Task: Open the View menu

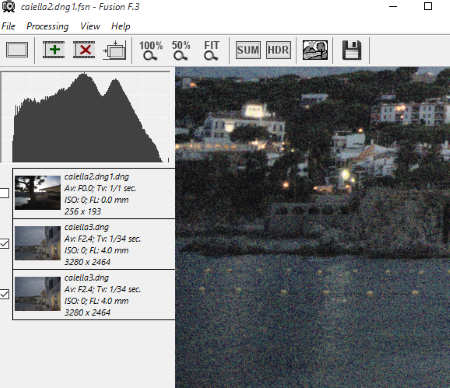Action: point(90,26)
